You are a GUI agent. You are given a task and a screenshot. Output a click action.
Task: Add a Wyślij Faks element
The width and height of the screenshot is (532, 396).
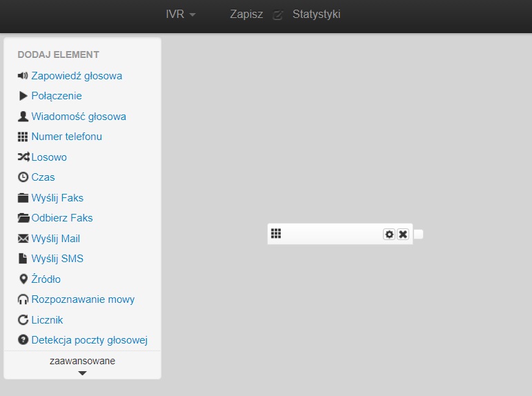(x=57, y=198)
